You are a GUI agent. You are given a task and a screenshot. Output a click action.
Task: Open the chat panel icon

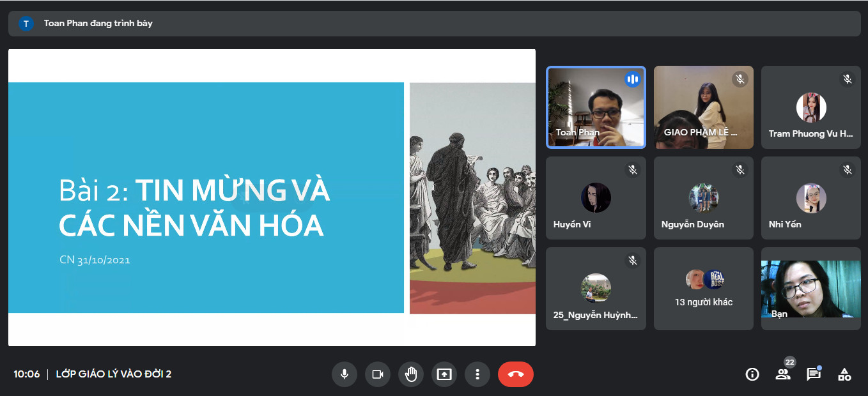[813, 374]
